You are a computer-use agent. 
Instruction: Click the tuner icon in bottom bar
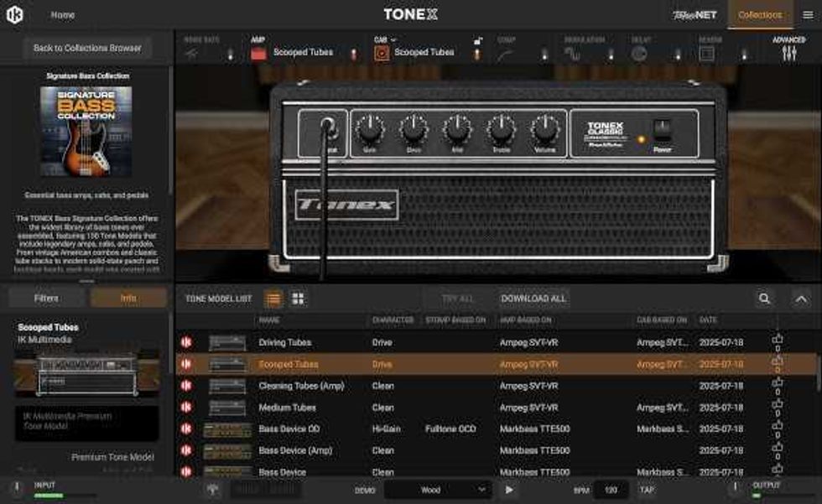tap(213, 490)
